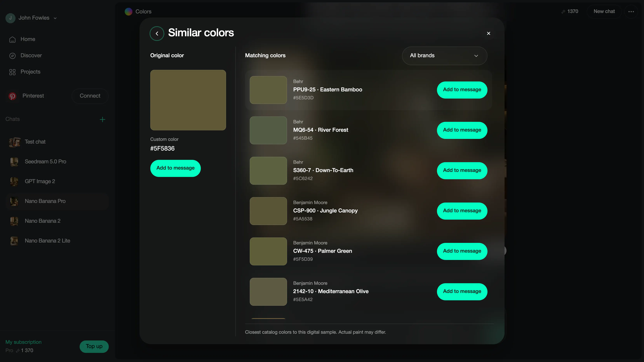This screenshot has width=644, height=362.
Task: Open the Nano Banana Pro chat
Action: 57,201
